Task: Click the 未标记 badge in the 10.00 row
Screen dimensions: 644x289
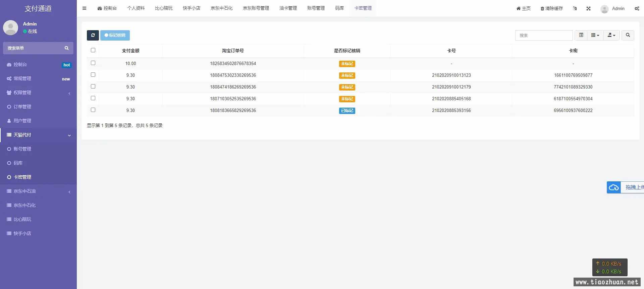Action: (x=347, y=64)
